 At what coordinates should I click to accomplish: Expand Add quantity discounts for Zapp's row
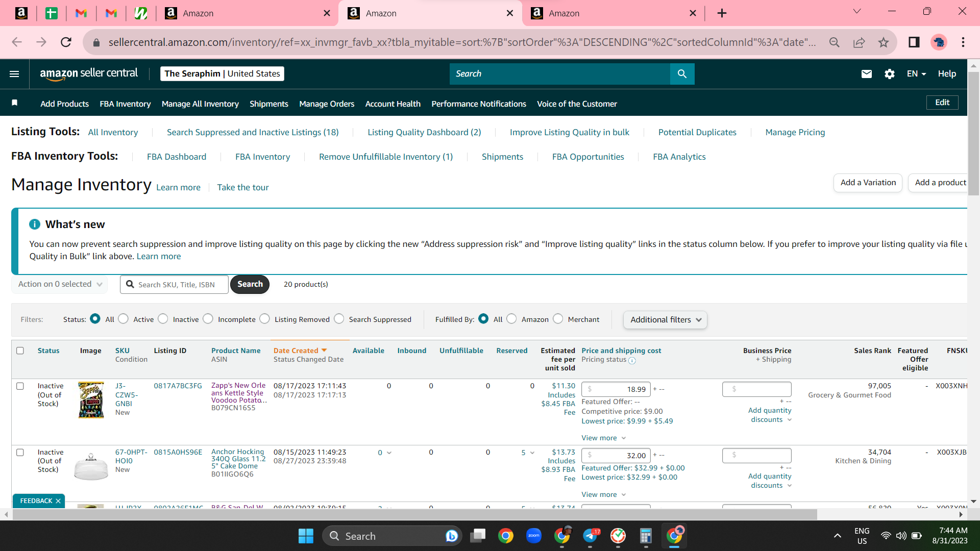770,415
